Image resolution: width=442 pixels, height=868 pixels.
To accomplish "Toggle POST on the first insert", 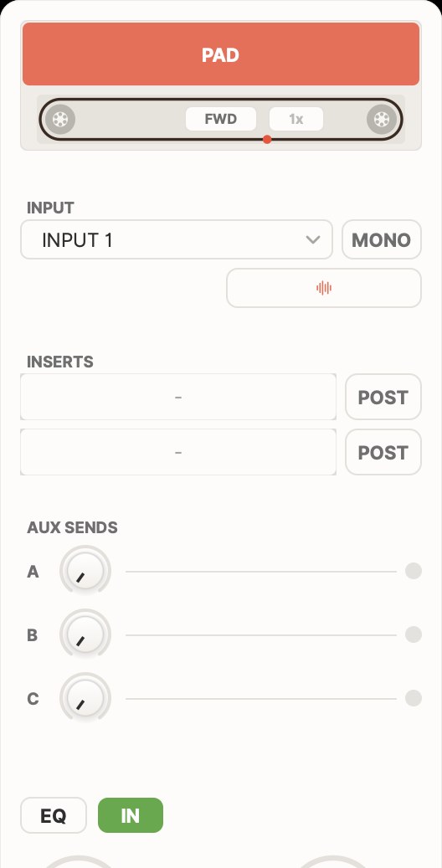I will 383,397.
